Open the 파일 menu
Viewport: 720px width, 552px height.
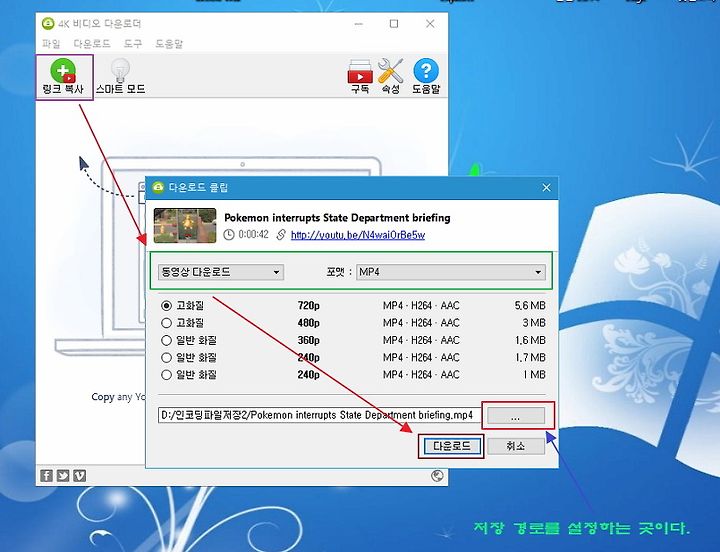click(x=51, y=44)
